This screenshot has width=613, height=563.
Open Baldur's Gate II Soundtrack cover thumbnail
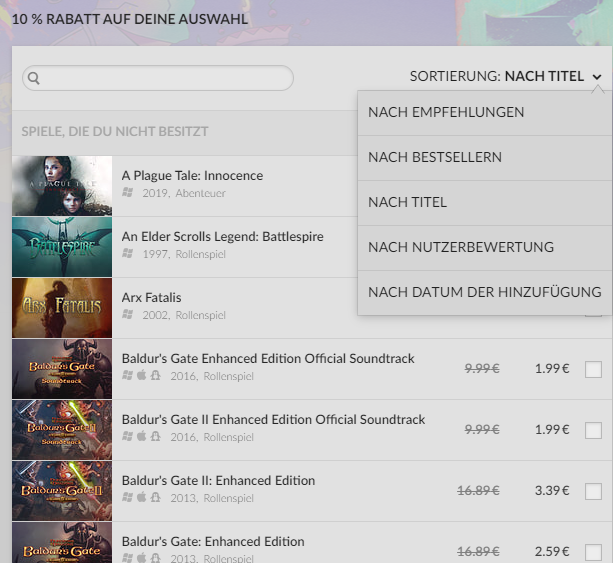tap(62, 430)
